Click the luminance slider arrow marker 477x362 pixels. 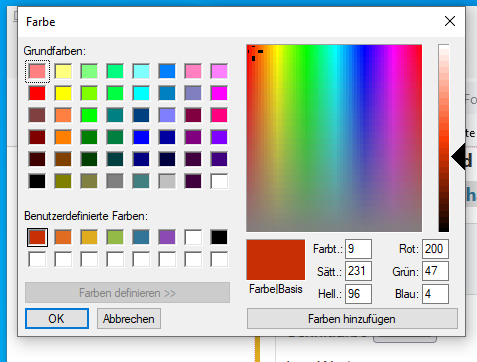[458, 157]
